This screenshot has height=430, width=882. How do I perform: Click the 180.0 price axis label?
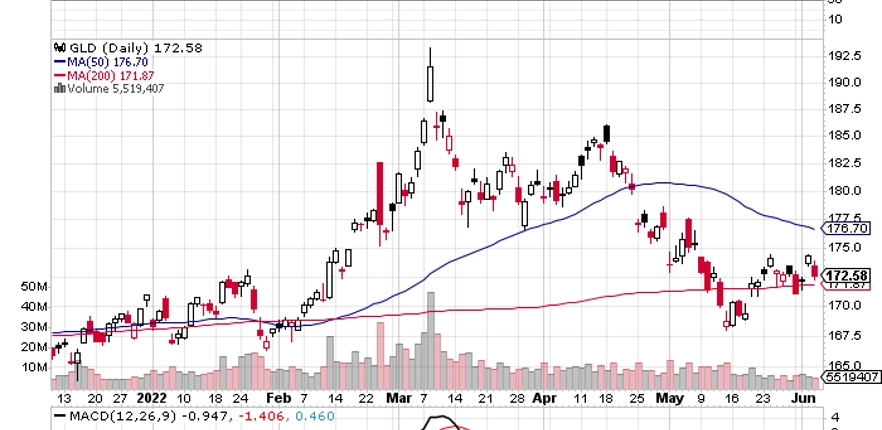pos(845,191)
